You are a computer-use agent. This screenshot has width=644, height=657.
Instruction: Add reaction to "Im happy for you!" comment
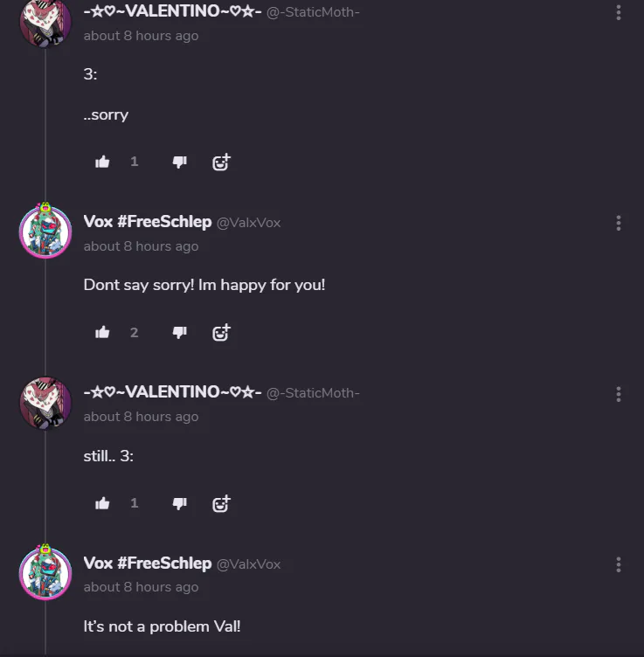[221, 332]
